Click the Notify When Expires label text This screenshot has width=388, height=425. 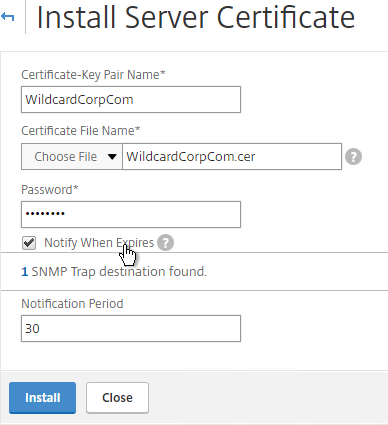(99, 243)
